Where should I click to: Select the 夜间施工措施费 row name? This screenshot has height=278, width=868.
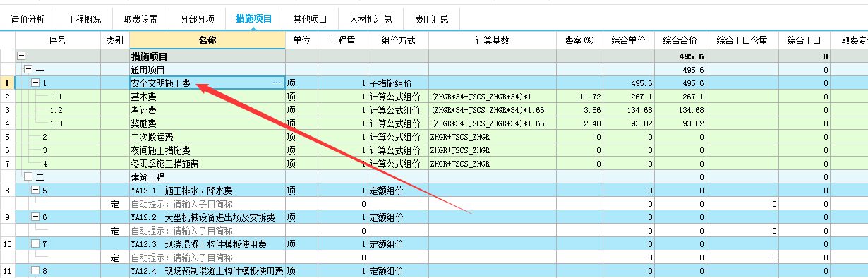[161, 150]
